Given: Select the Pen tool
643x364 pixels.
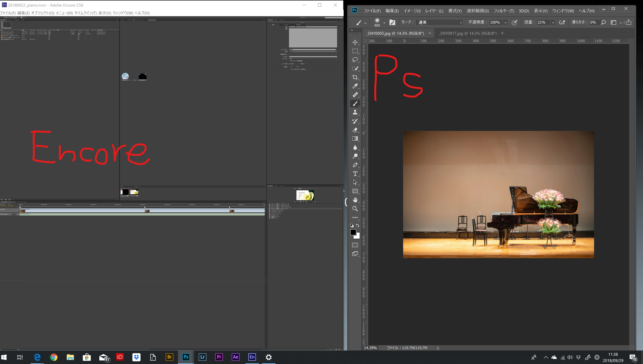Looking at the screenshot, I should [355, 165].
